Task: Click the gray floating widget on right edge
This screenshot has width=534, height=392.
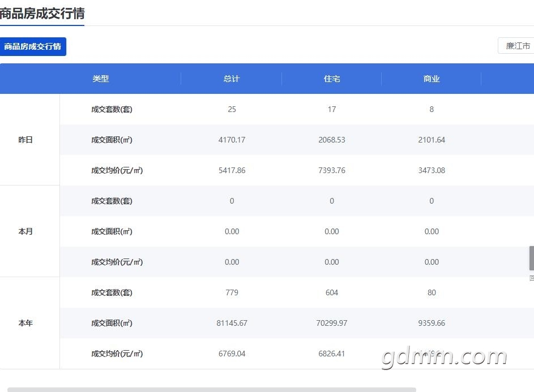Action: (x=531, y=258)
